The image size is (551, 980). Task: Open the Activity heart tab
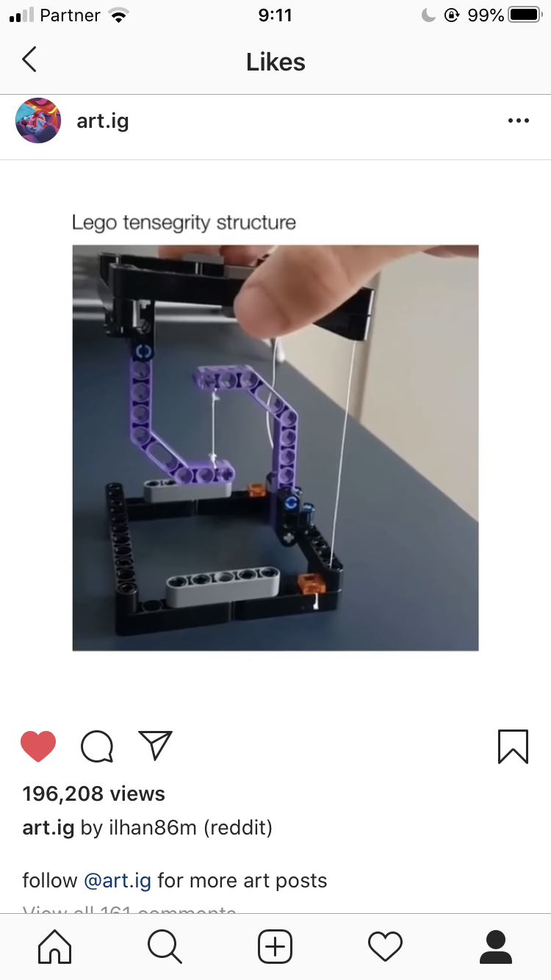tap(386, 947)
